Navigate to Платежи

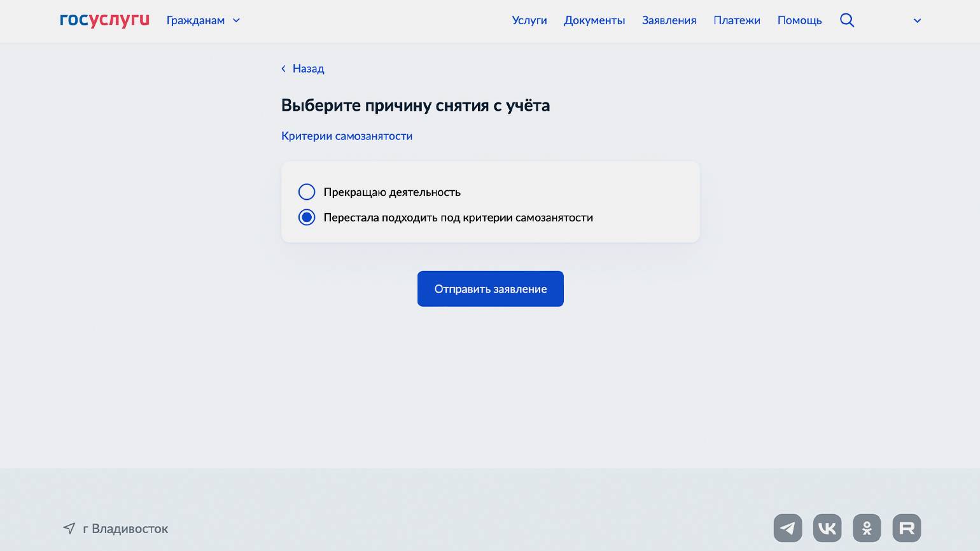click(736, 20)
